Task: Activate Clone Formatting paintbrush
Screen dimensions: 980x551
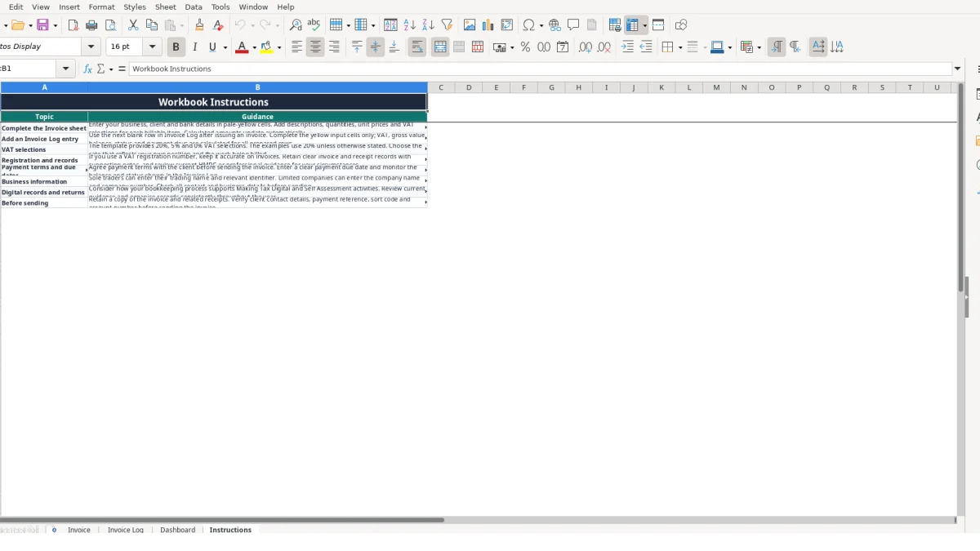Action: (199, 25)
